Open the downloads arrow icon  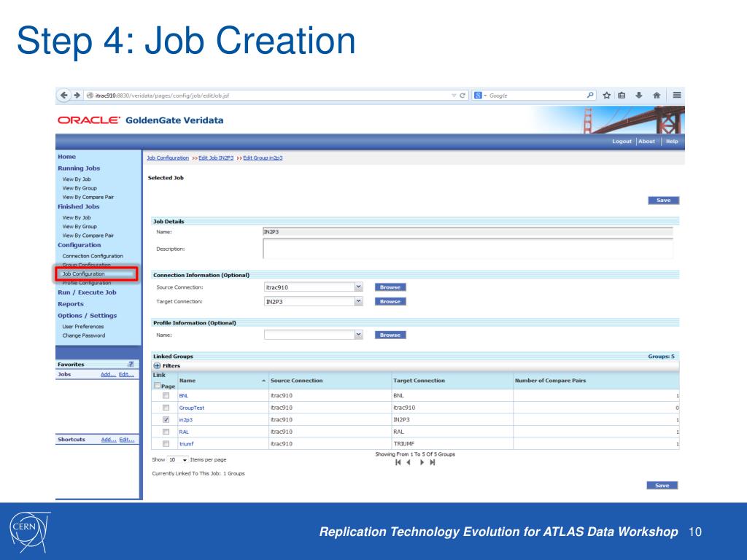639,96
